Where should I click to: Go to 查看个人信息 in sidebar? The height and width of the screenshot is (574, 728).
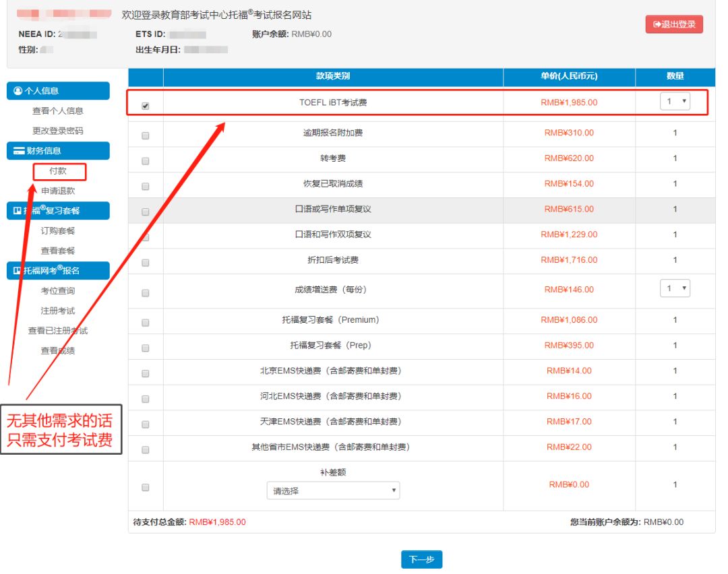click(58, 111)
